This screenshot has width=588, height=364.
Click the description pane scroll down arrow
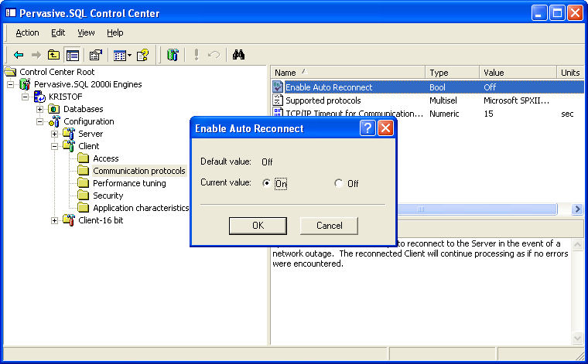577,338
